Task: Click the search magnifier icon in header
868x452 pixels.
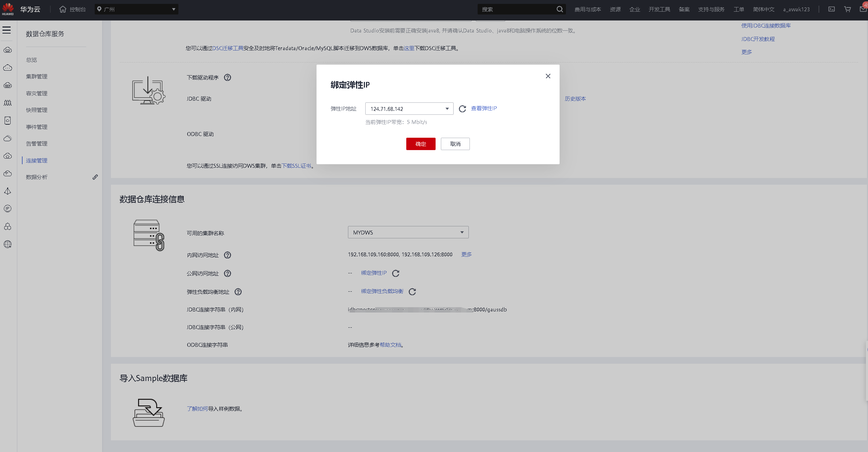Action: 560,9
